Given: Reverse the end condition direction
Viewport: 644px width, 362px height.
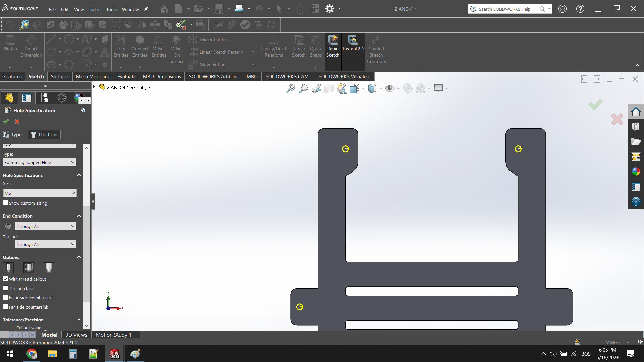Looking at the screenshot, I should pos(8,226).
